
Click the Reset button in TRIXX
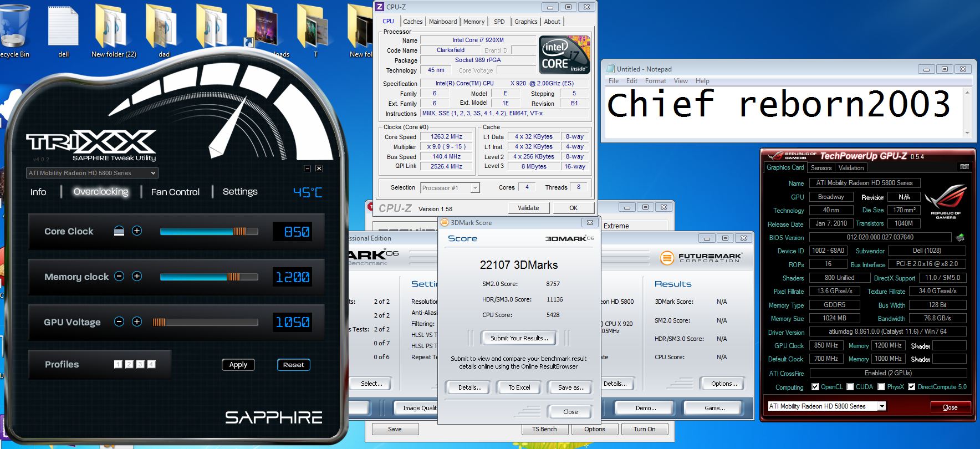293,365
